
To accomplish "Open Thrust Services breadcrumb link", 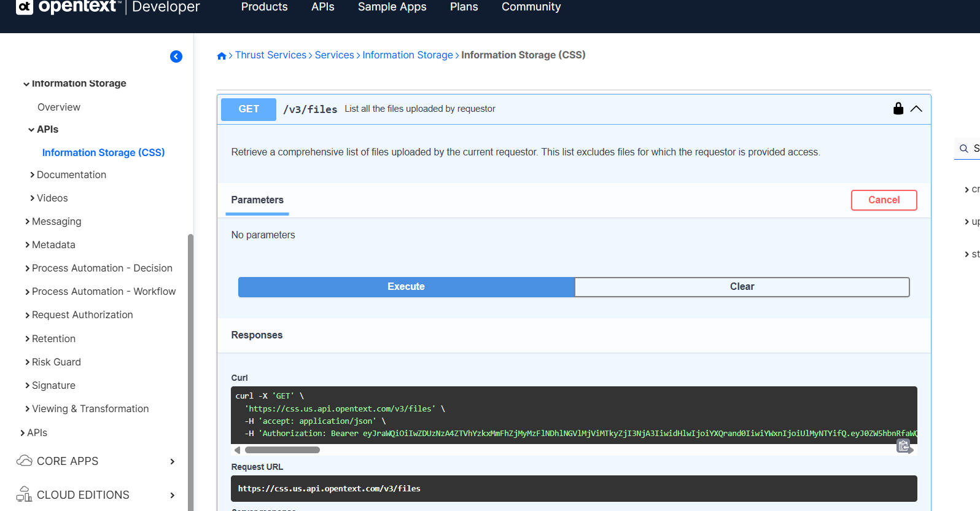I will [x=271, y=55].
